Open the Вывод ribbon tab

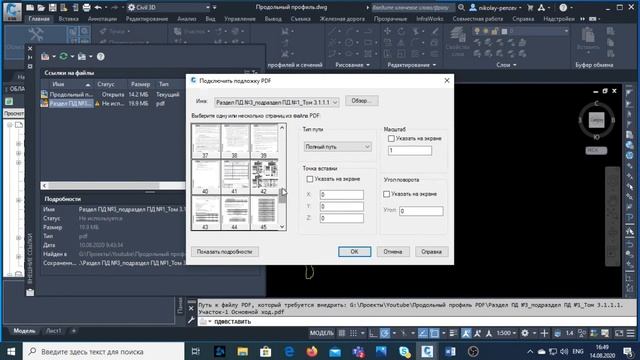pos(273,19)
